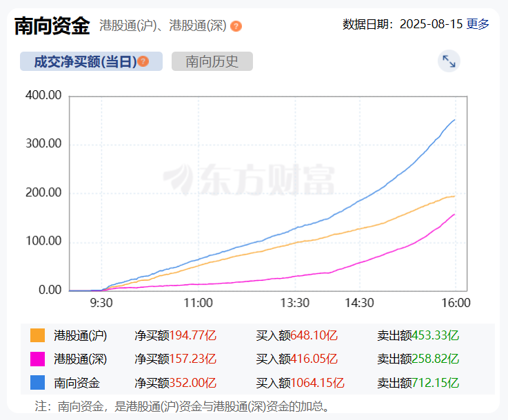Click the help icon on 成交净买额(当日) tab

click(143, 61)
